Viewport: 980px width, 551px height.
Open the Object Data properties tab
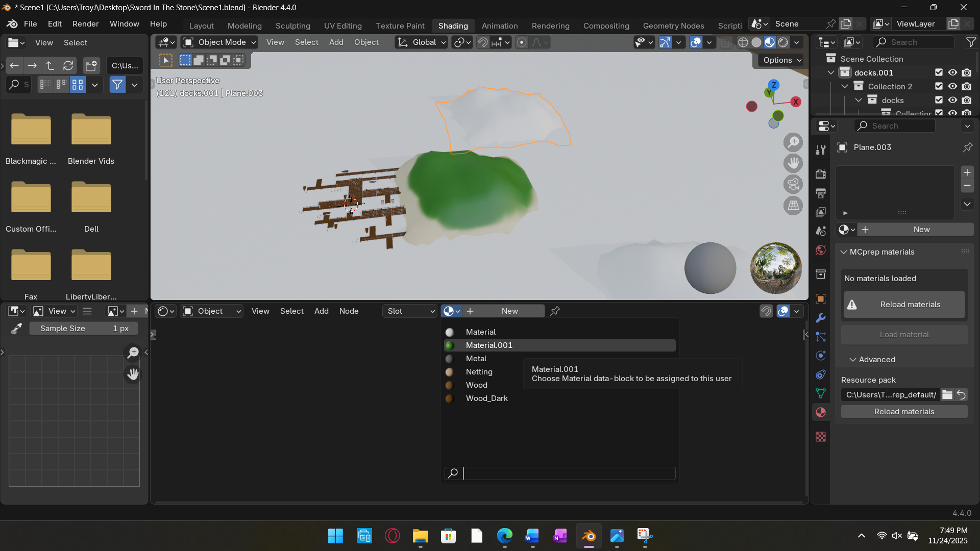pos(821,393)
